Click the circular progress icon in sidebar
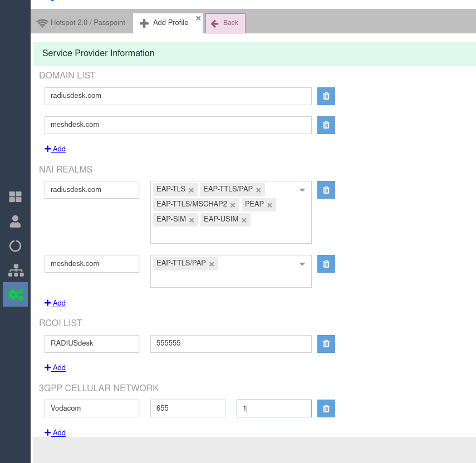 tap(15, 246)
